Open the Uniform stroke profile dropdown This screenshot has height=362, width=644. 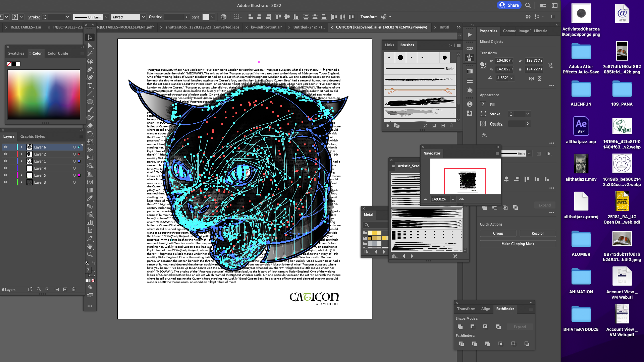(106, 17)
